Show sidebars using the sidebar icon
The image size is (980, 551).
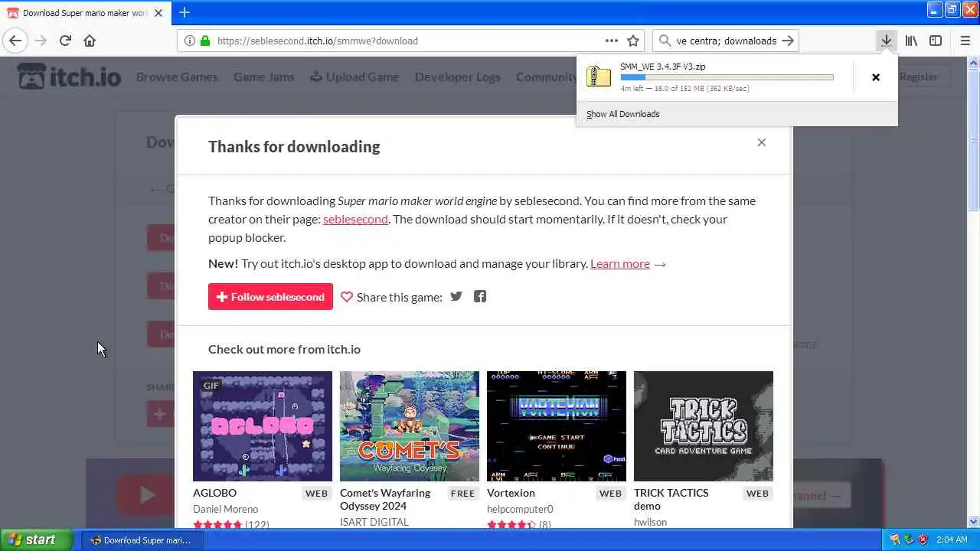[936, 41]
